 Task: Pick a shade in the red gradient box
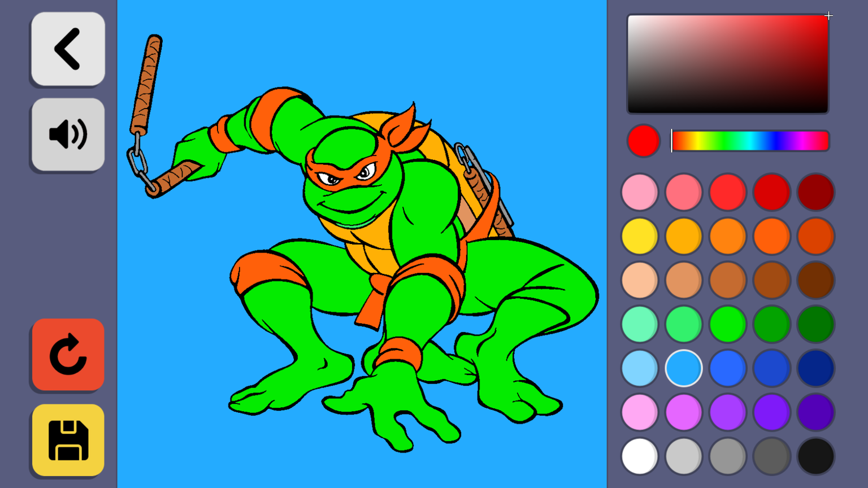click(727, 64)
